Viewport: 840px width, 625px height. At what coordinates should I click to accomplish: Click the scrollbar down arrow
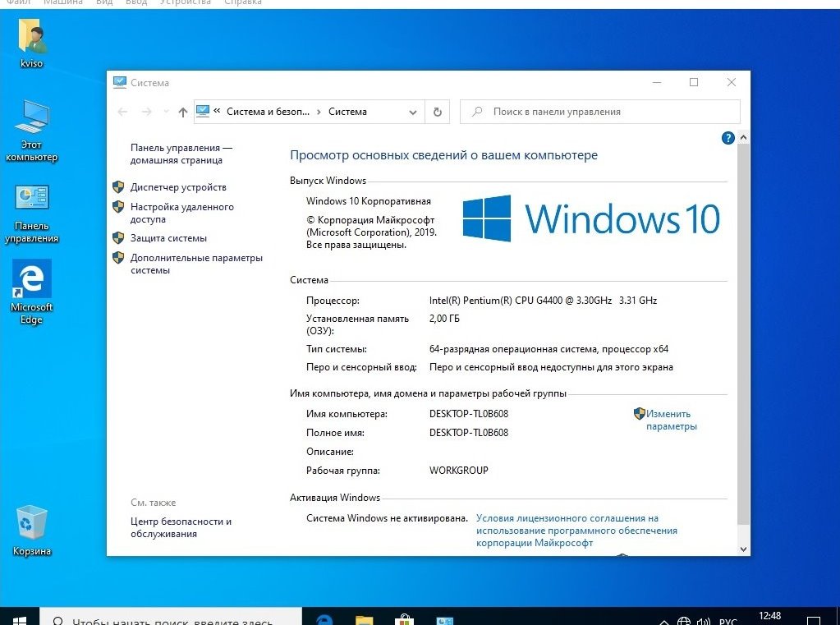743,549
